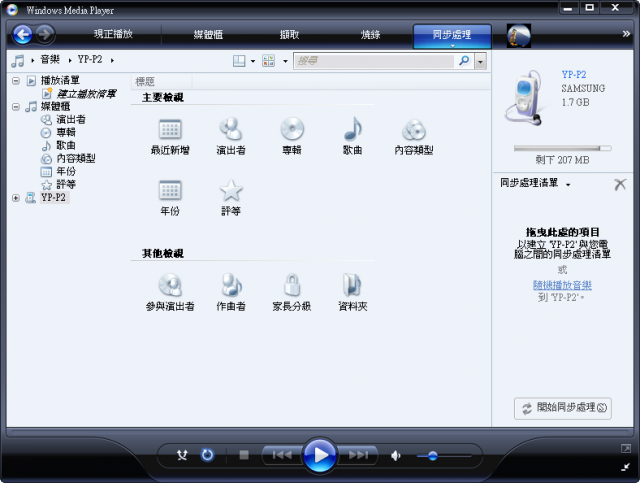
Task: Click the YP-P2 device name link
Action: [573, 74]
